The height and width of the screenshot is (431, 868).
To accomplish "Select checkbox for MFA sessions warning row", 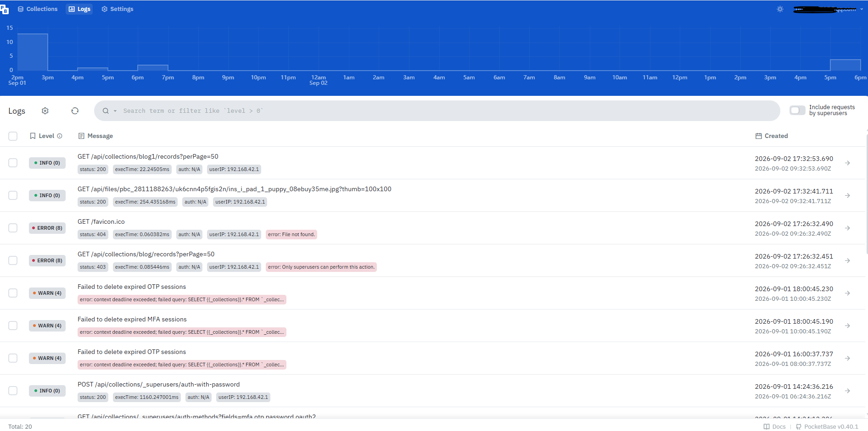I will click(13, 326).
